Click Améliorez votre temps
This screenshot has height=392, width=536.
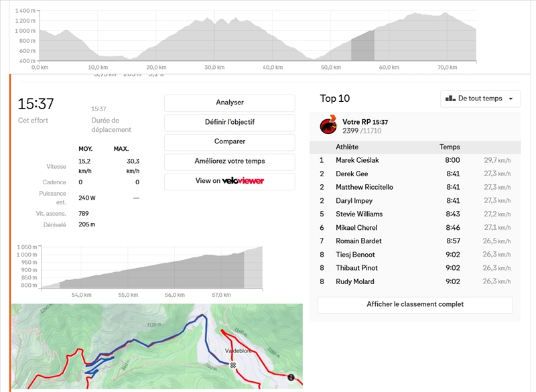[x=229, y=161]
